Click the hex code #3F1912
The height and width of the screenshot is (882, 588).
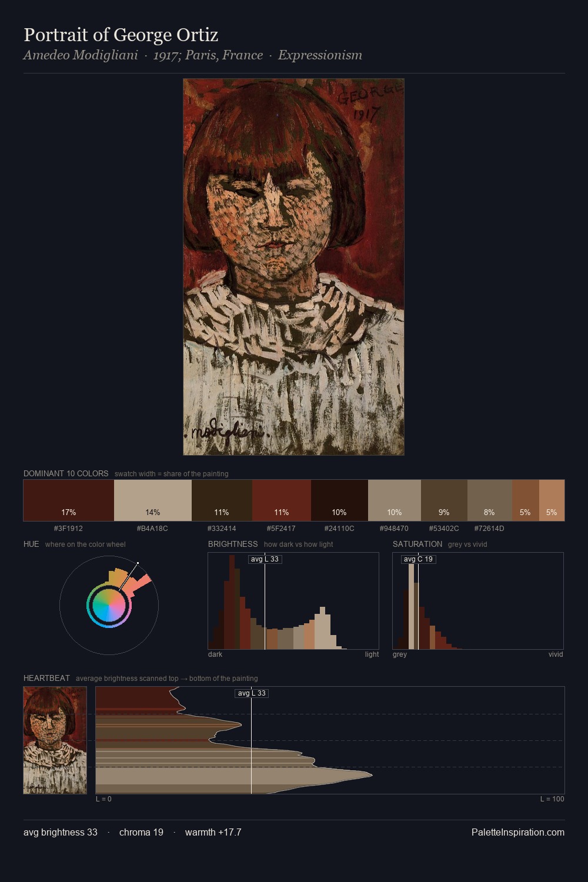coord(68,529)
